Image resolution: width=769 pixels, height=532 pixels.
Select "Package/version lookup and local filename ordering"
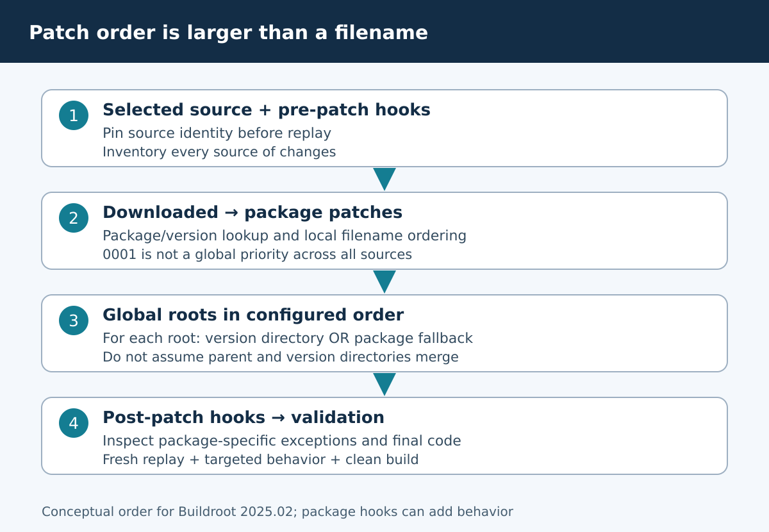285,236
